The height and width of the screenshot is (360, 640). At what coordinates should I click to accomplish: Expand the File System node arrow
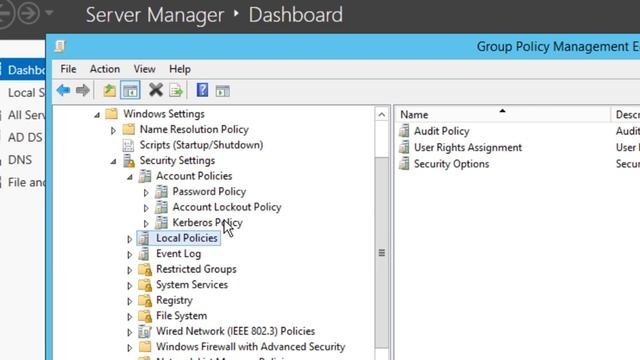pyautogui.click(x=129, y=316)
